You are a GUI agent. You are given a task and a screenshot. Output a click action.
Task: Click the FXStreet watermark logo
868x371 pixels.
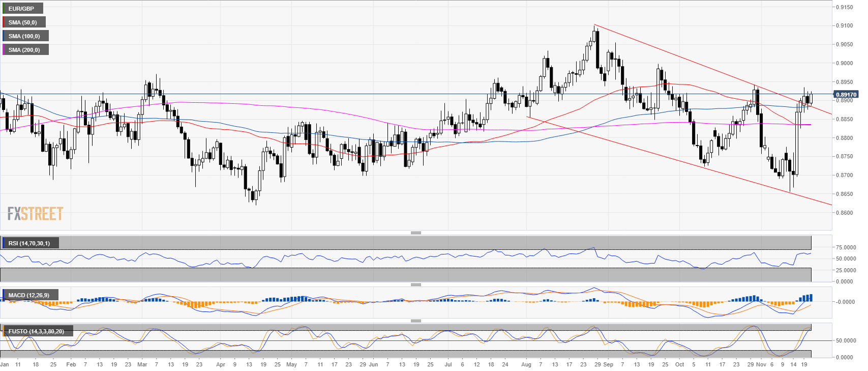coord(35,214)
